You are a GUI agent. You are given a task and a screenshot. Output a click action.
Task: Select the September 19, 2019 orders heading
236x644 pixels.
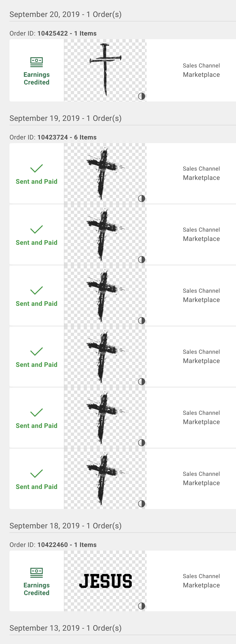[65, 118]
